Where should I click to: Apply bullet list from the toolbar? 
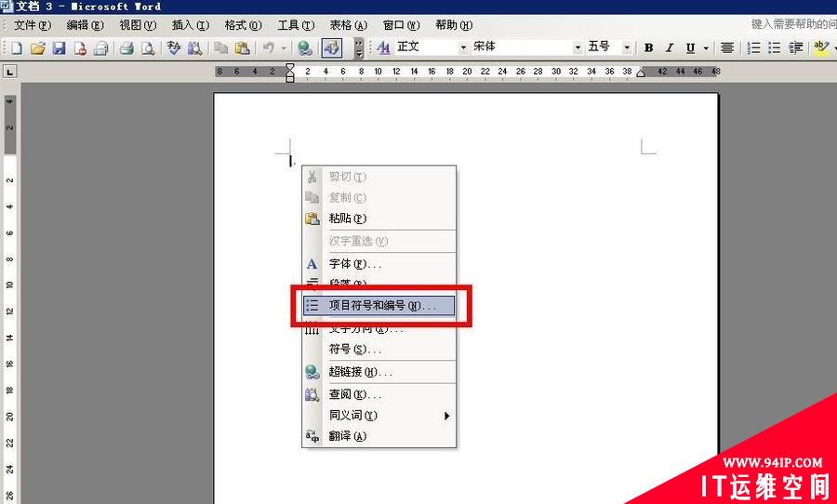(x=775, y=48)
